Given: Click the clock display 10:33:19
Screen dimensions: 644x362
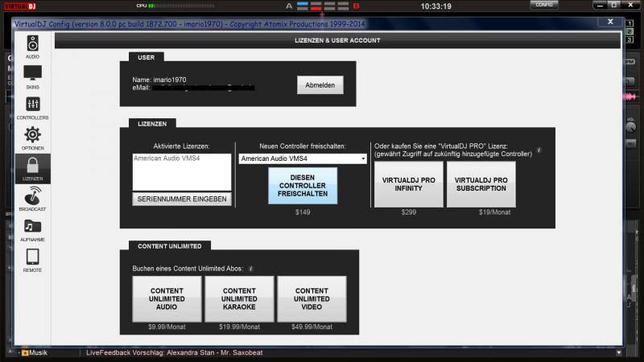Looking at the screenshot, I should tap(436, 6).
